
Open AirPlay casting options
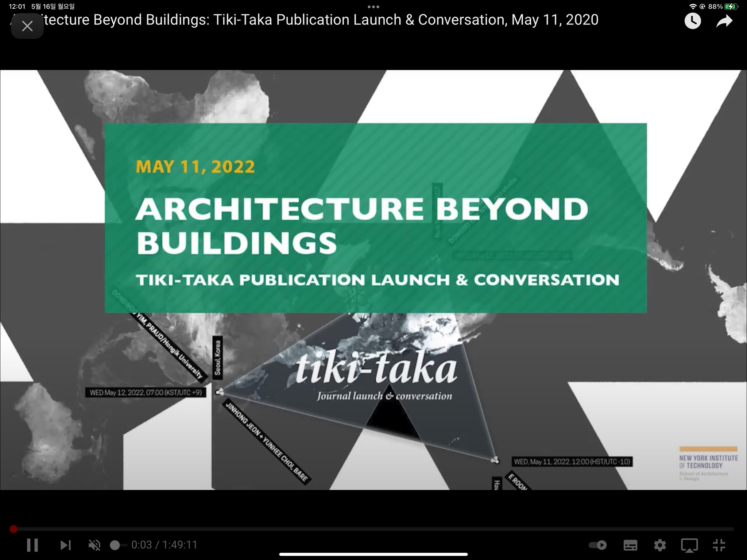pos(689,545)
